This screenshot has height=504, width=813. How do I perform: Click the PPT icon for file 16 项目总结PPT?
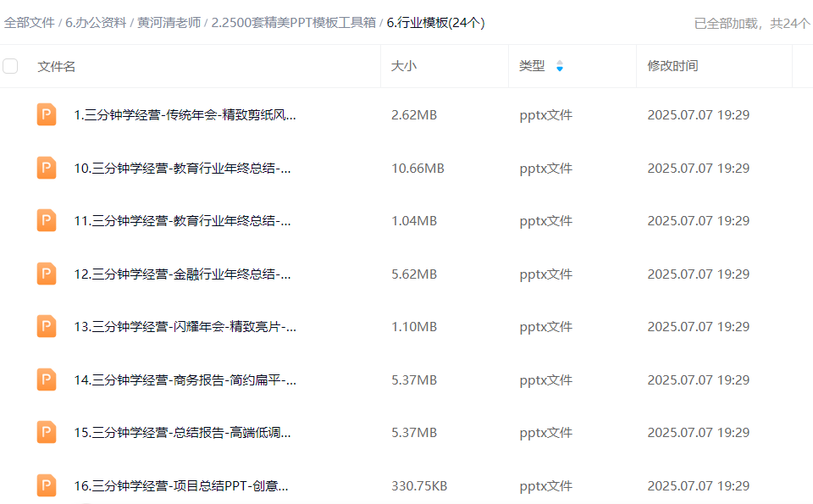pos(47,485)
